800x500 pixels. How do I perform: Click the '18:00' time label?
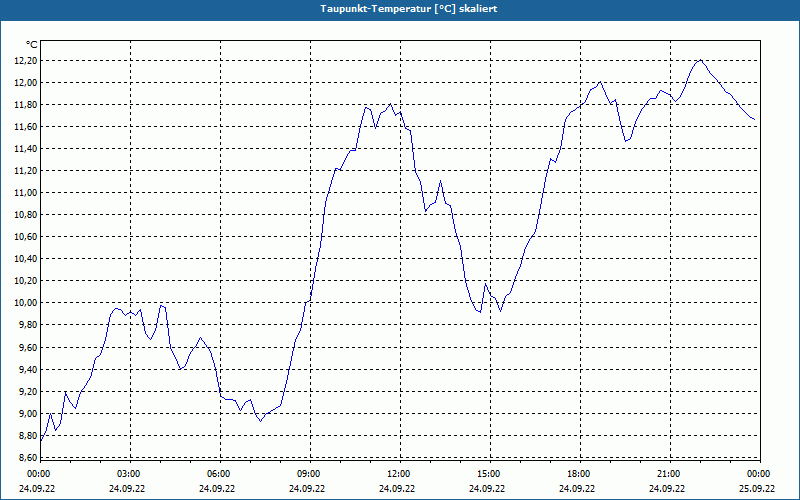point(579,474)
